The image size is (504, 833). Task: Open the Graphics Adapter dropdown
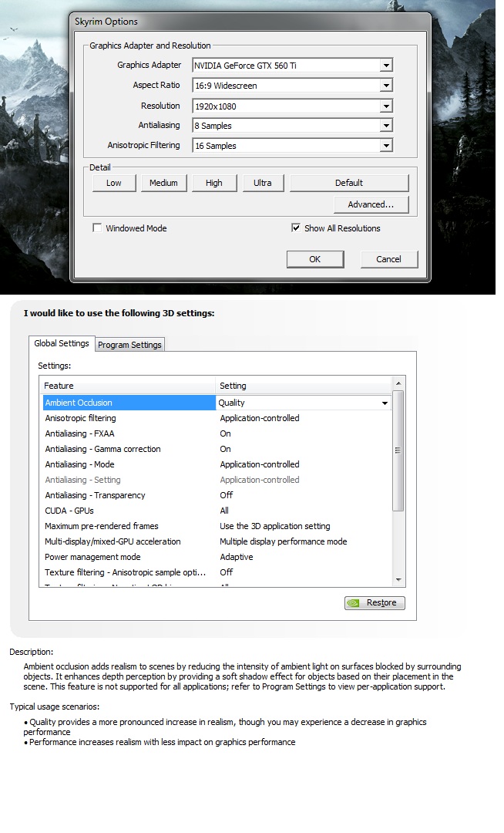click(386, 66)
